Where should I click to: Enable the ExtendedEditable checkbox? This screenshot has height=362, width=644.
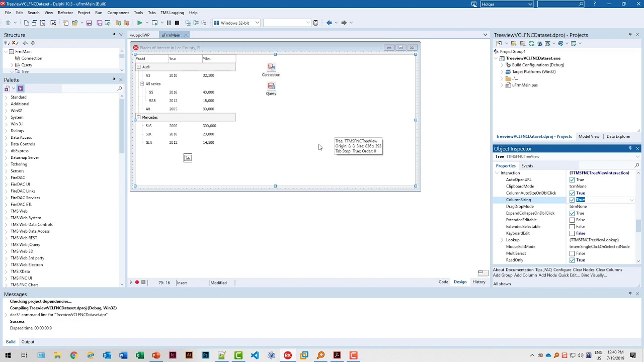(x=572, y=220)
